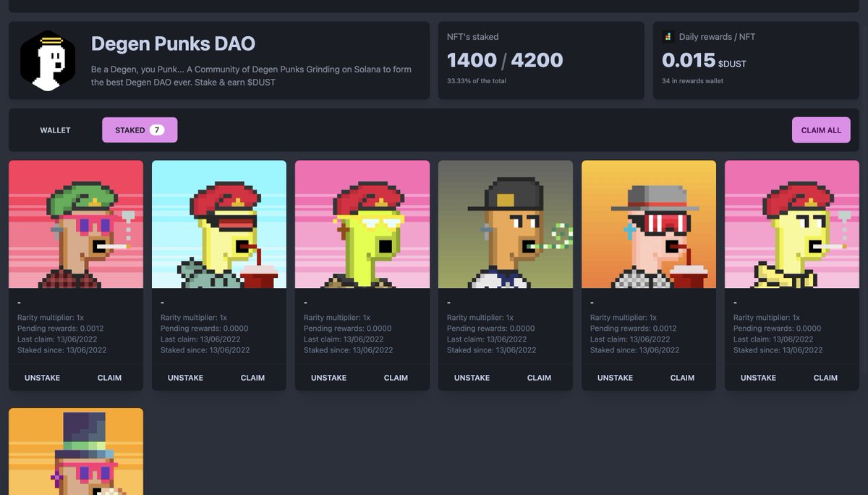Click the '1400 / 4200' staked count

tap(505, 60)
